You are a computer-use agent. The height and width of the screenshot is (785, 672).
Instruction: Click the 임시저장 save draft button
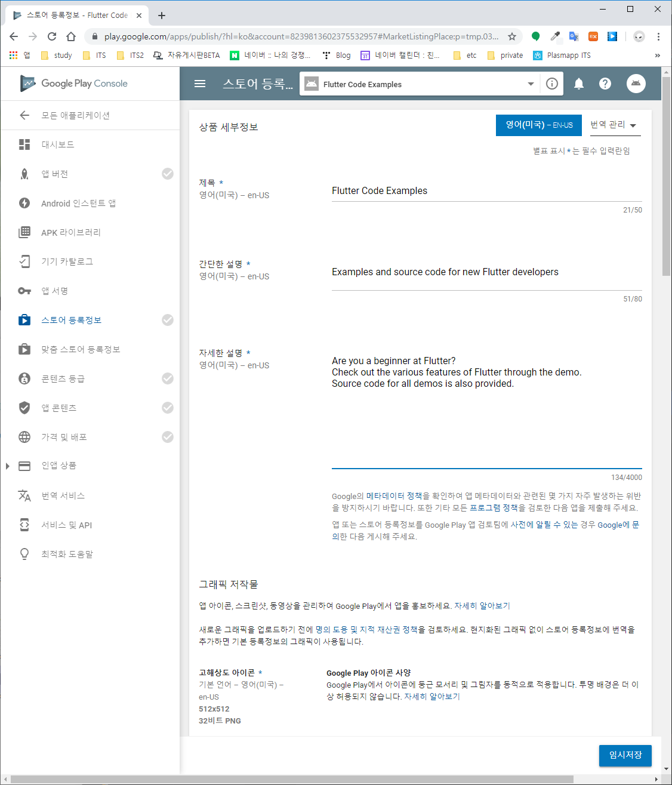coord(625,755)
